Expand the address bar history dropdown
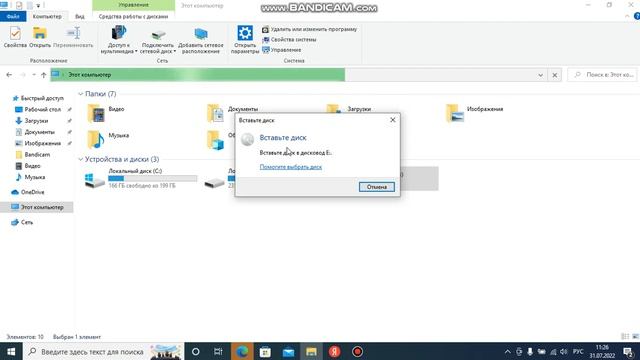Screen dimensions: 640x360 tap(540, 75)
